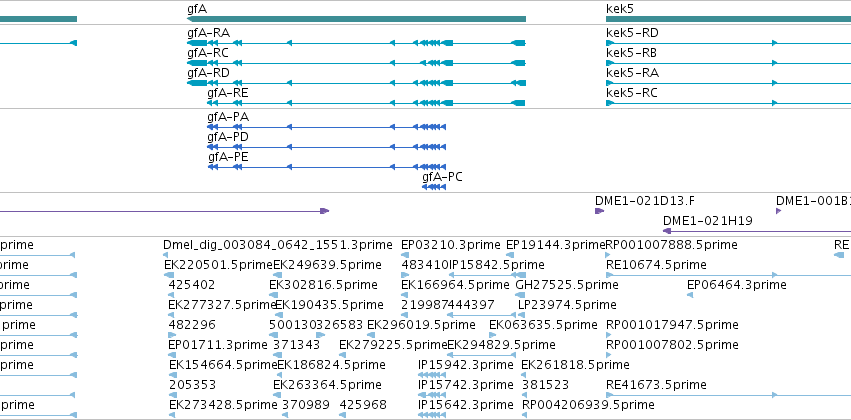851x420 pixels.
Task: Select EST EK261818.5prime
Action: pyautogui.click(x=575, y=366)
